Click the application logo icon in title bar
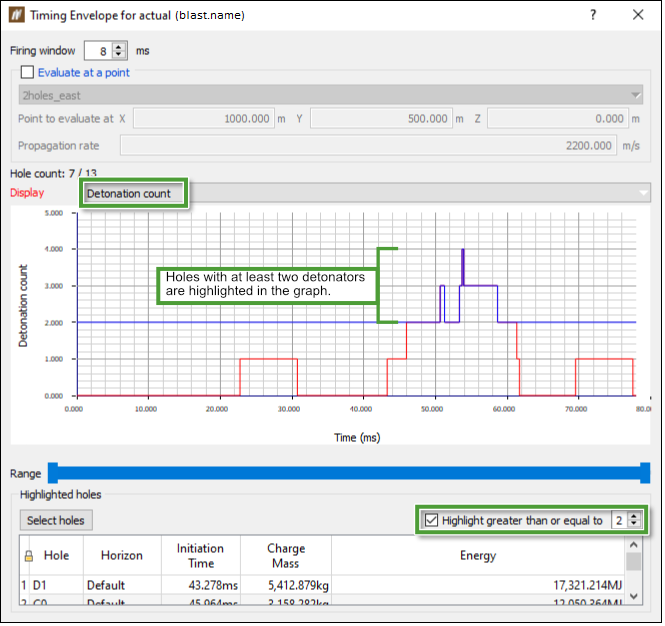 pyautogui.click(x=17, y=15)
